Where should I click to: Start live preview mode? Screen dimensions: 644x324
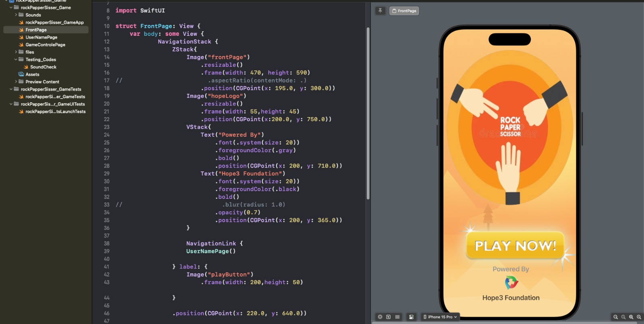pyautogui.click(x=380, y=317)
